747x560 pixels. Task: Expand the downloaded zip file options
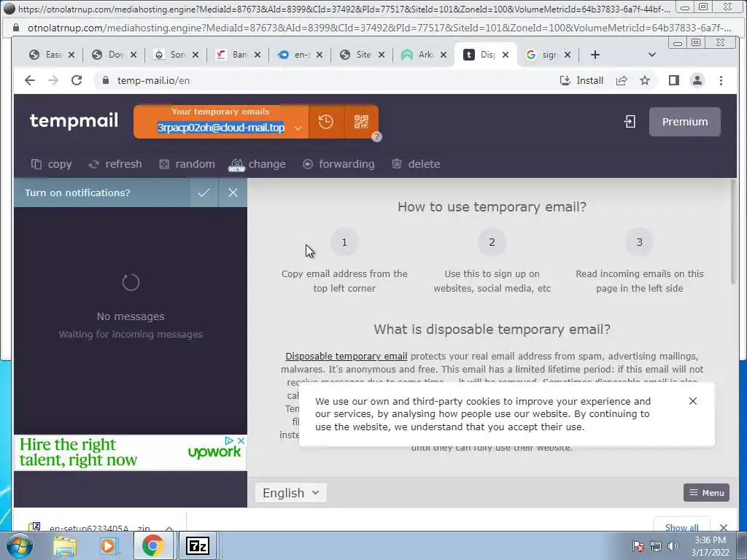pyautogui.click(x=169, y=528)
